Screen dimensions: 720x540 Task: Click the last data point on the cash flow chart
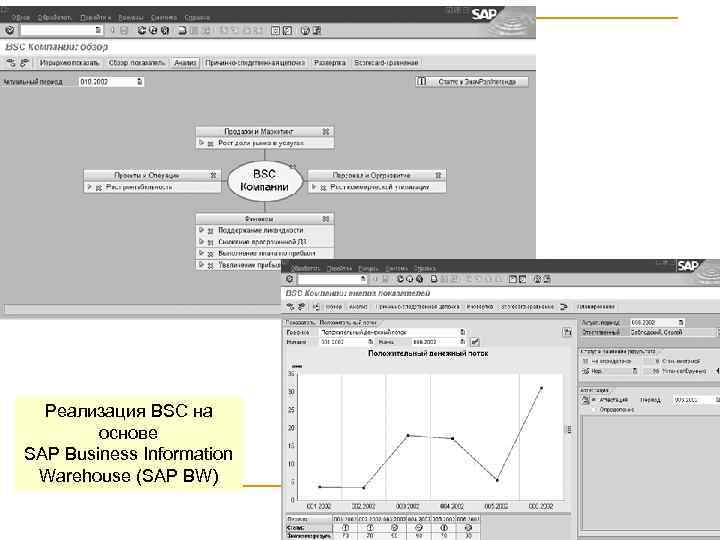541,388
